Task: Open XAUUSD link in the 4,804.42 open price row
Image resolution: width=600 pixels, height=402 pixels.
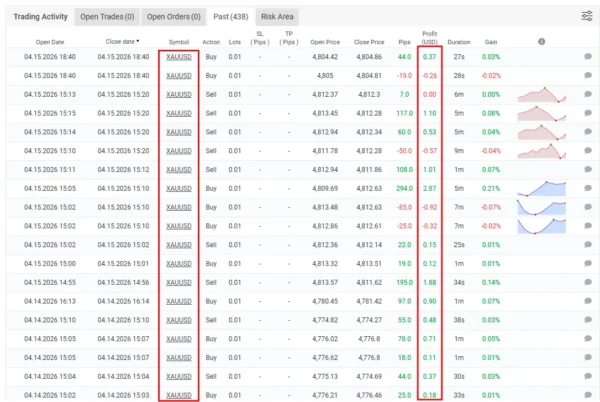Action: pyautogui.click(x=179, y=57)
